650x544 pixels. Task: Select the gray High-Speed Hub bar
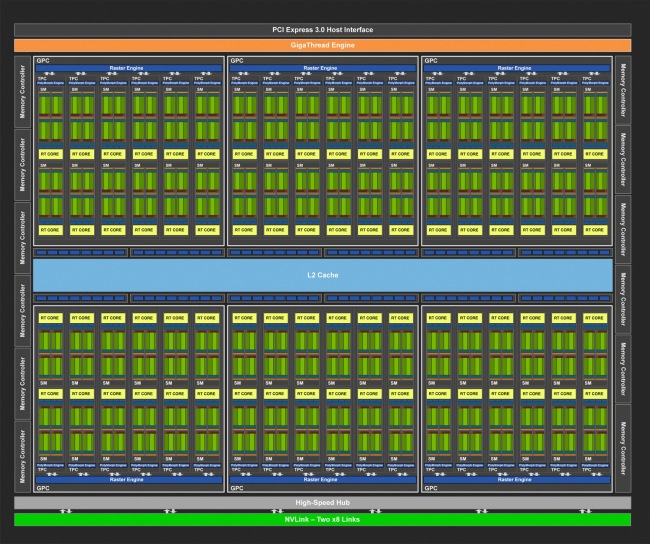tap(323, 503)
